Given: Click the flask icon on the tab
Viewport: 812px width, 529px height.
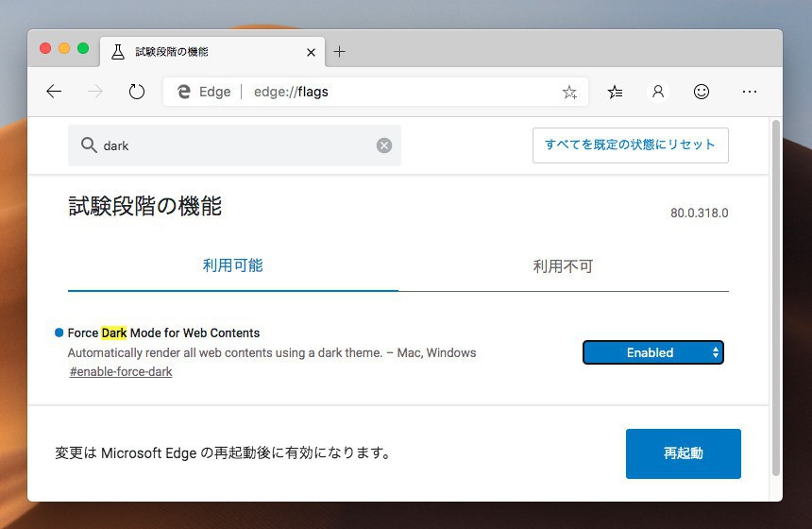Looking at the screenshot, I should point(118,52).
